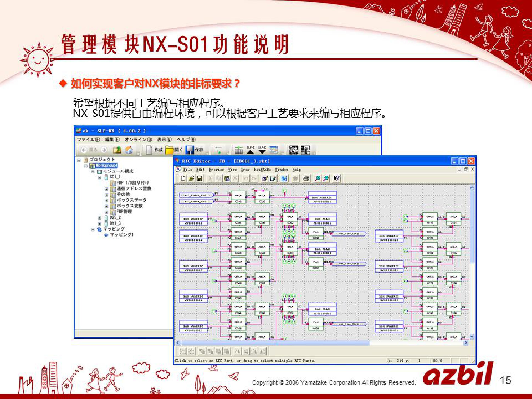Open 表示 menu in SLP-NX
Screen dimensions: 532x399
[165, 140]
